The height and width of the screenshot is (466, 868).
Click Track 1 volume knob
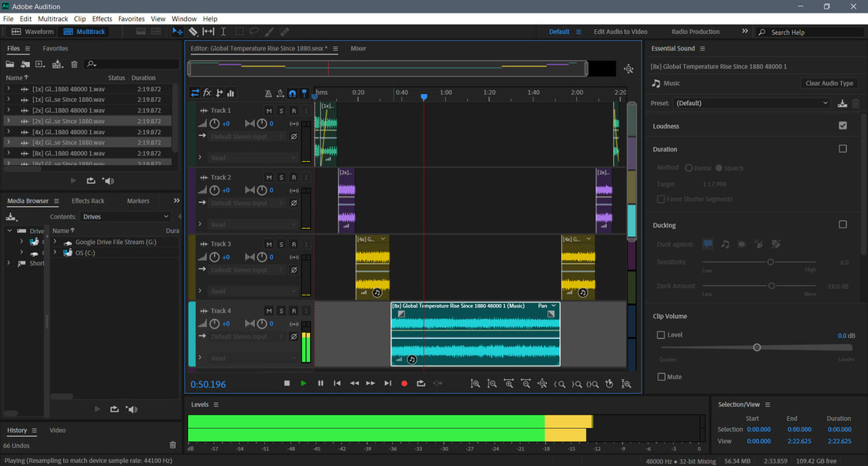point(214,123)
